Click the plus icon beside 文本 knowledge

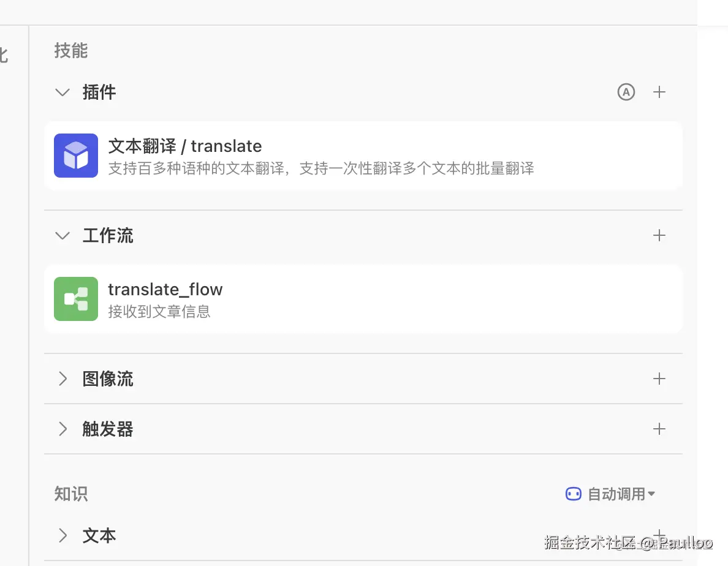click(x=659, y=535)
